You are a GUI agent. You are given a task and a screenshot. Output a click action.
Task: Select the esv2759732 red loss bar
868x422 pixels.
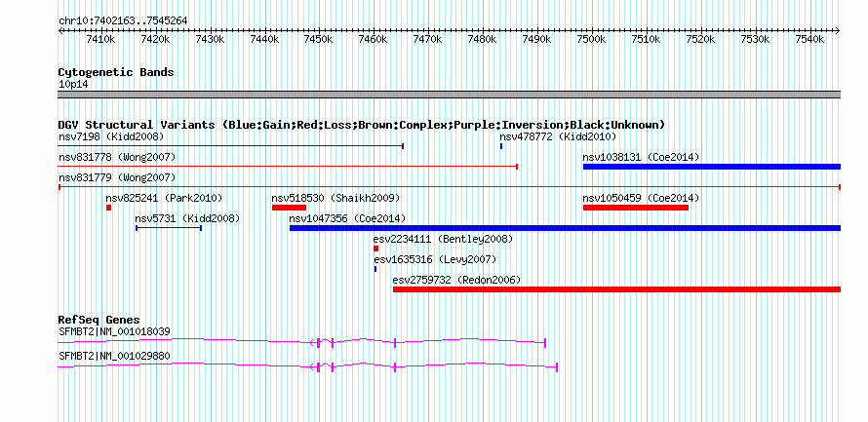616,289
